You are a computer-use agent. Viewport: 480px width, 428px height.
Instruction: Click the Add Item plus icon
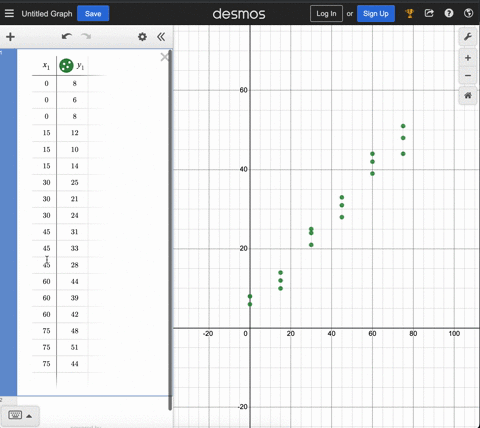coord(10,37)
